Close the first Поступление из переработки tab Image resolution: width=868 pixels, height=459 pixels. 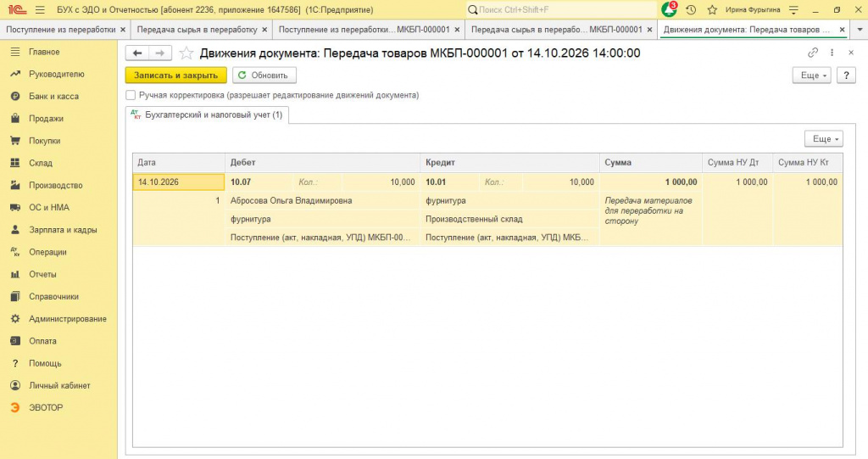(123, 30)
